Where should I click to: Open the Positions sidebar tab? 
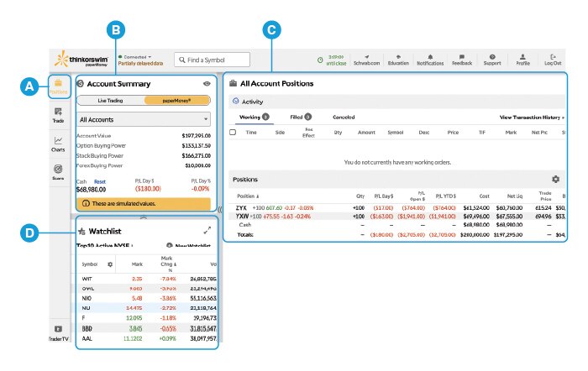click(x=58, y=86)
